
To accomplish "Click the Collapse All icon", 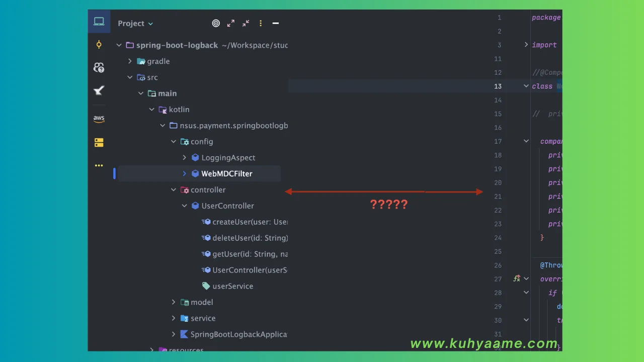I will pos(246,23).
